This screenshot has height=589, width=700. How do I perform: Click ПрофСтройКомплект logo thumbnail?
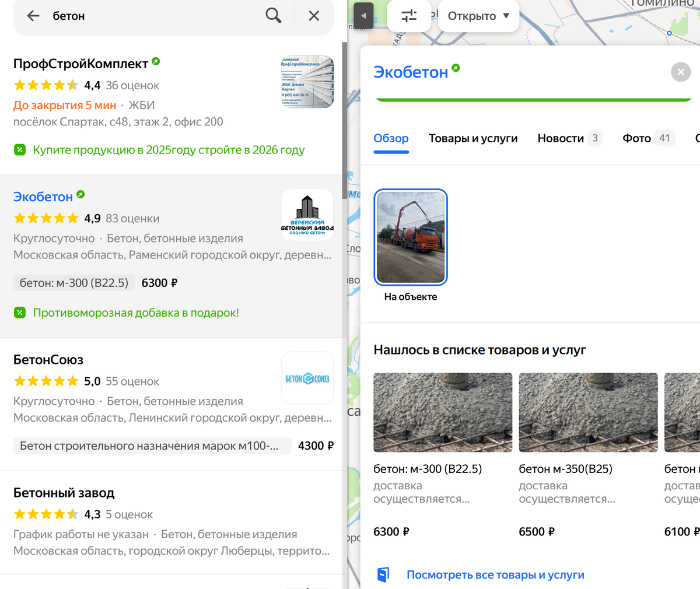click(307, 82)
